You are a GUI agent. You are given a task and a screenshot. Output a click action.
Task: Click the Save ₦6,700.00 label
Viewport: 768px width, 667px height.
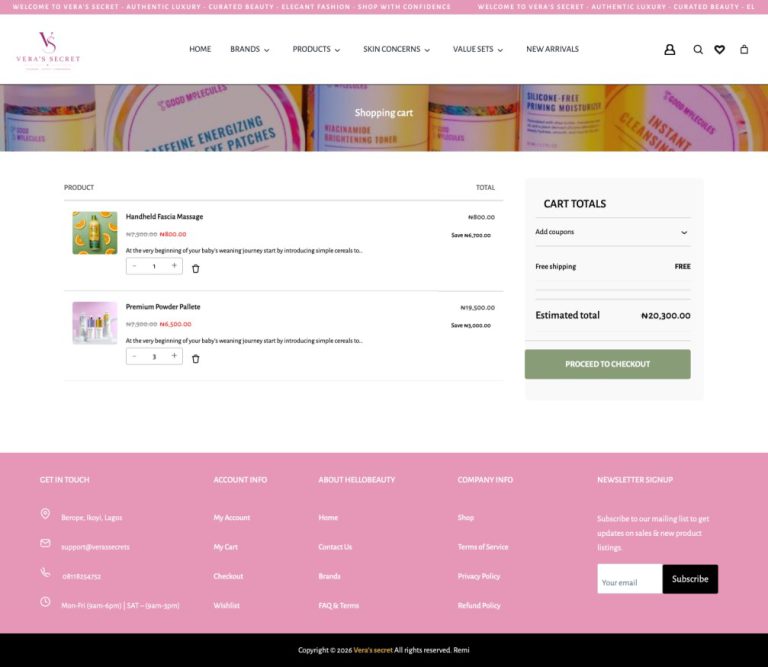pos(471,236)
